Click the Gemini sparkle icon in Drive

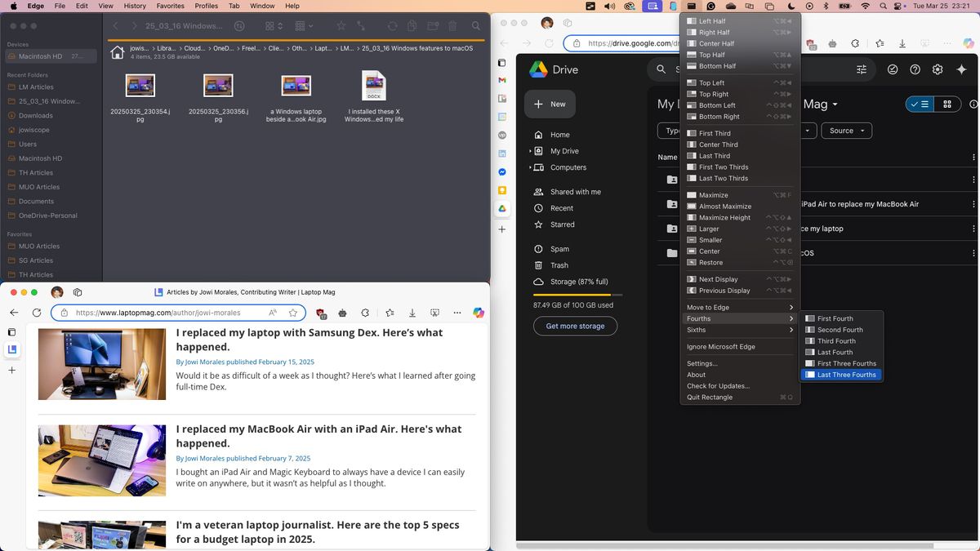click(962, 69)
